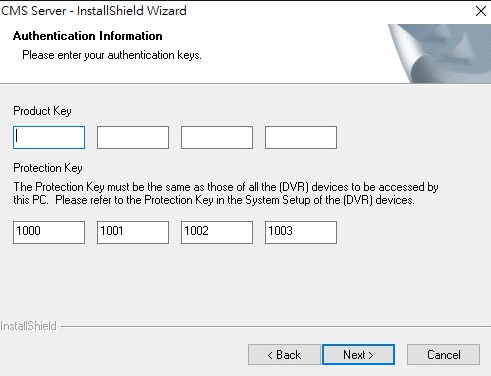
Task: Click the Protection Key description paragraph
Action: coord(226,193)
